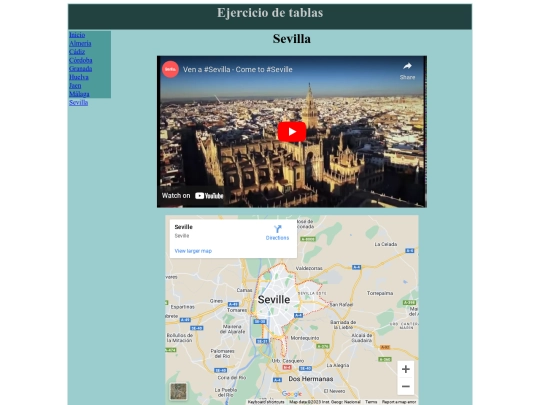Click the Google logo on the map
This screenshot has height=405, width=540.
click(292, 394)
